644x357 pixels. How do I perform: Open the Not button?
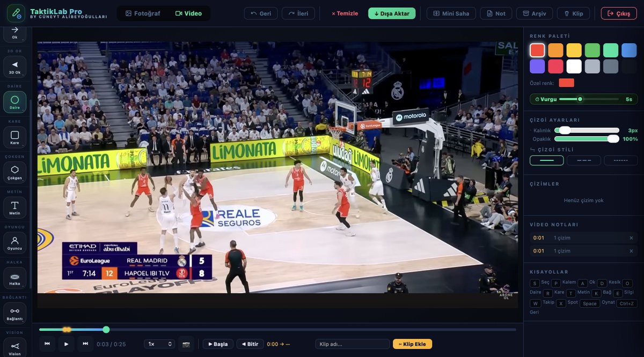496,13
